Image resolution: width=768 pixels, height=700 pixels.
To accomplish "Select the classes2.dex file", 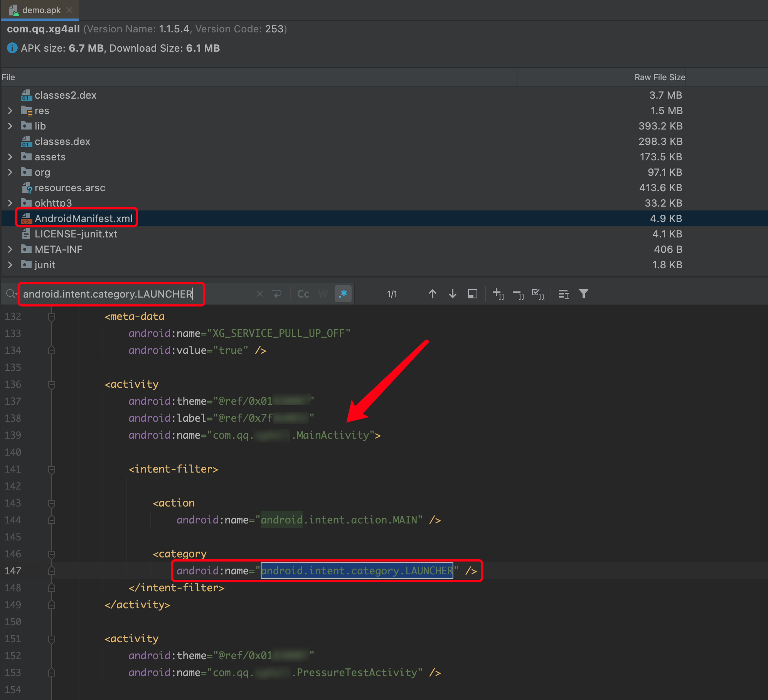I will tap(66, 95).
